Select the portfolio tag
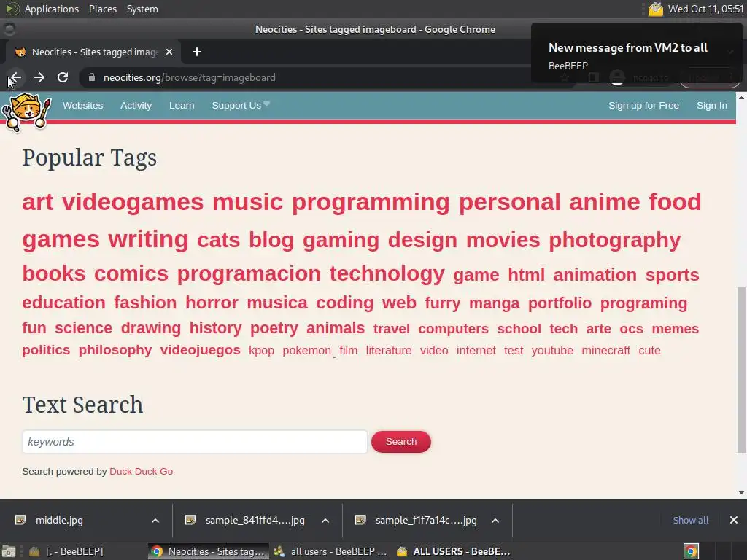The height and width of the screenshot is (560, 747). 560,303
